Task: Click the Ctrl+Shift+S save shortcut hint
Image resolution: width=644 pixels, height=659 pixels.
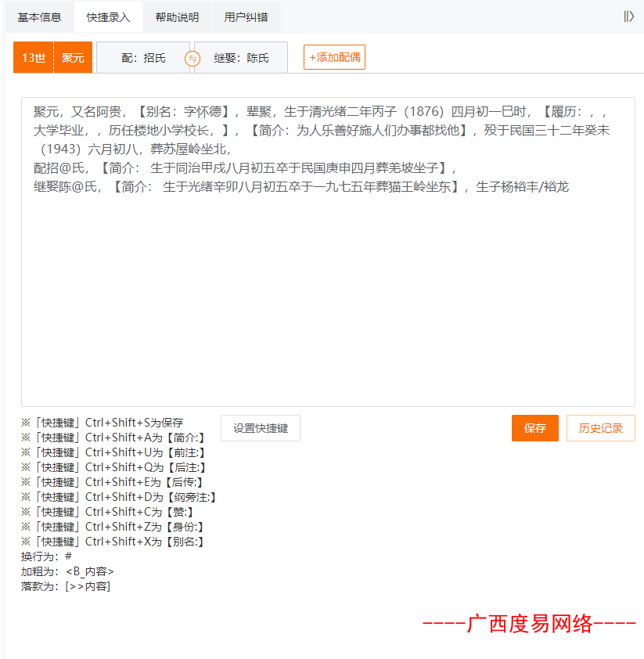Action: click(103, 423)
